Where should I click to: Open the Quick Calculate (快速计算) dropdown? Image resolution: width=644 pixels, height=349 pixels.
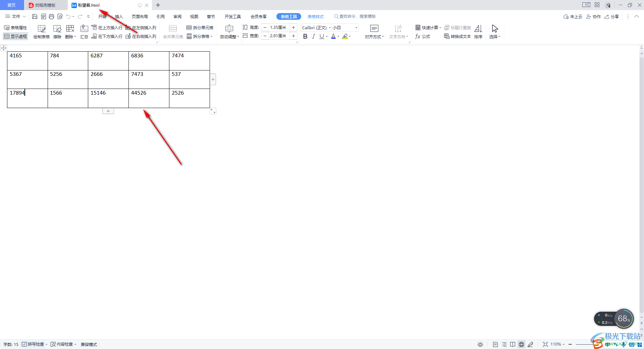pos(428,28)
